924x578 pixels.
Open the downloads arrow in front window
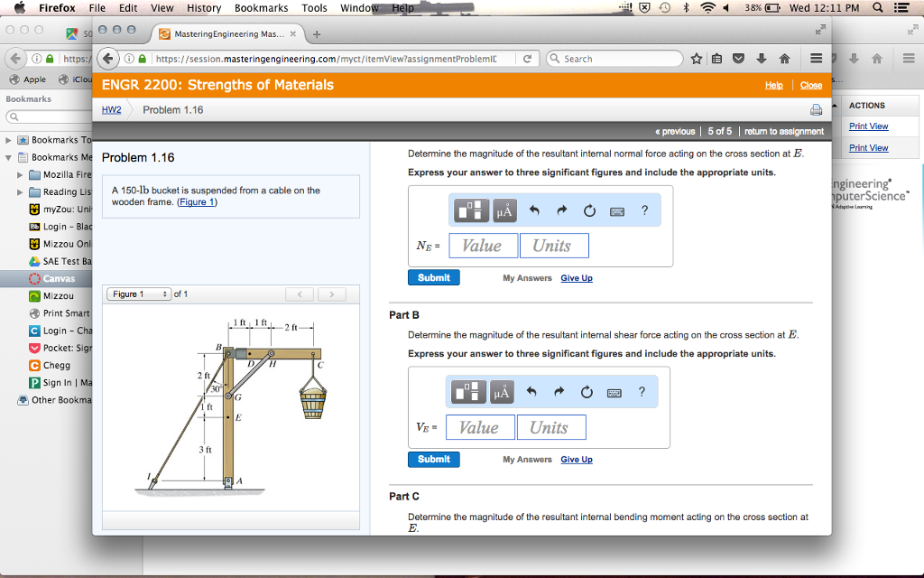click(762, 59)
